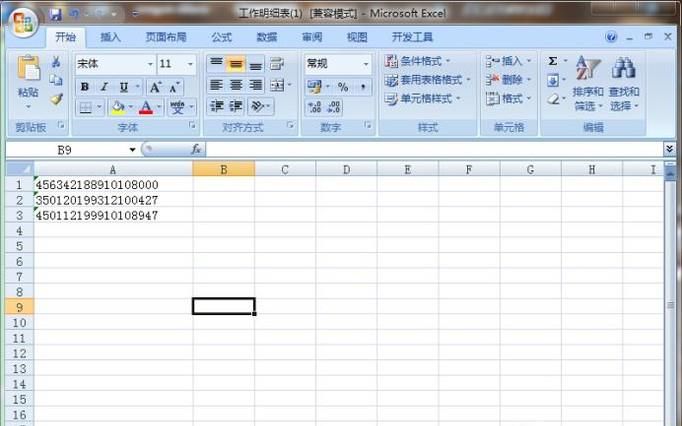Open Excel help question mark
682x426 pixels.
(x=611, y=37)
